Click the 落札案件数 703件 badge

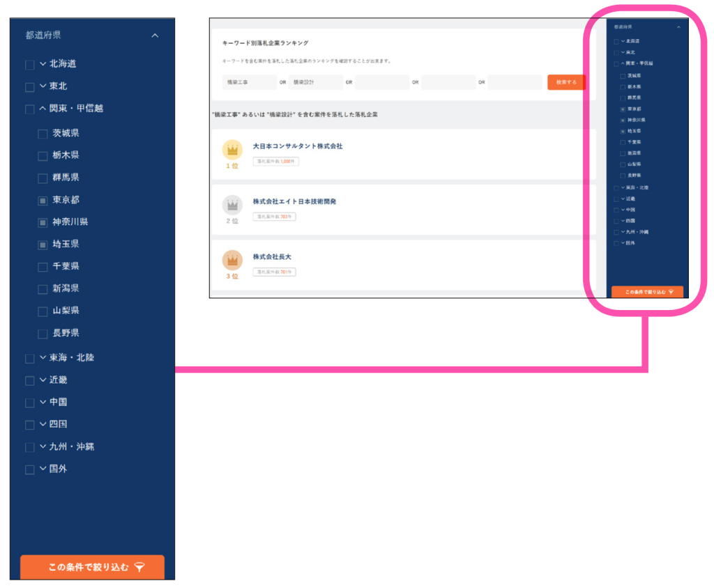pos(275,217)
